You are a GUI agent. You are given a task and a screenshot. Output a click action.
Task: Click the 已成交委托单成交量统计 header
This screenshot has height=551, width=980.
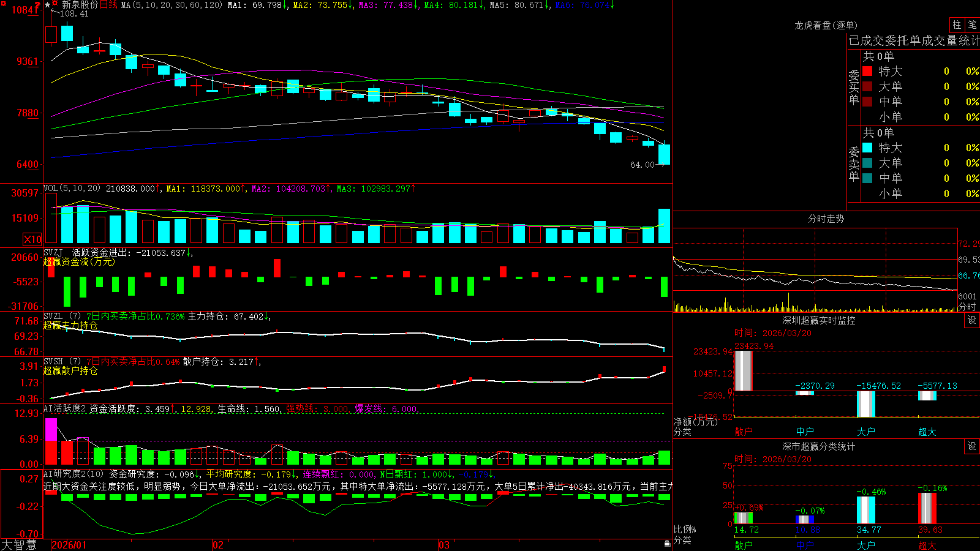914,40
